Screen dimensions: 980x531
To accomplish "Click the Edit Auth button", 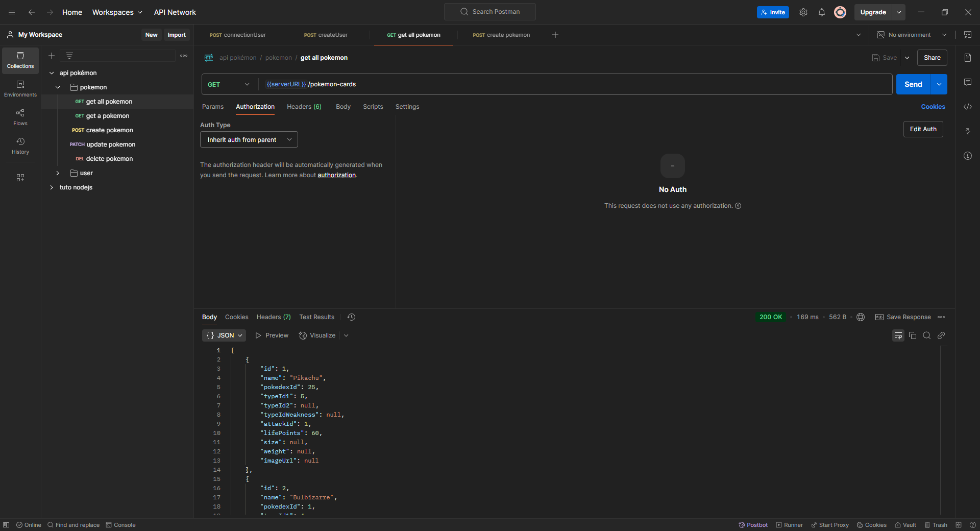I will 923,129.
